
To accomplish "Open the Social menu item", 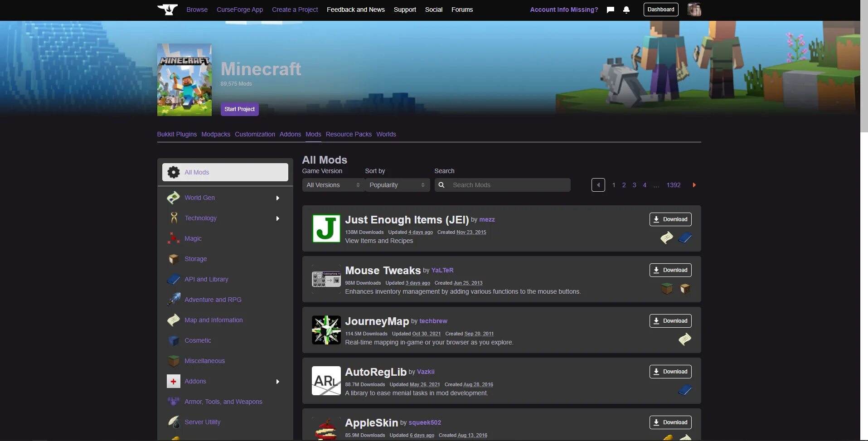I will click(434, 10).
